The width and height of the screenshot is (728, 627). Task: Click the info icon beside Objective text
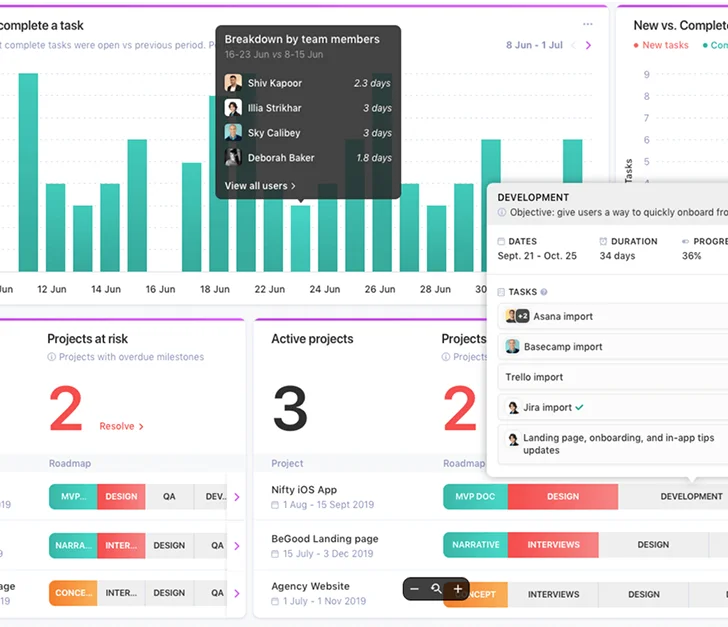[x=502, y=213]
